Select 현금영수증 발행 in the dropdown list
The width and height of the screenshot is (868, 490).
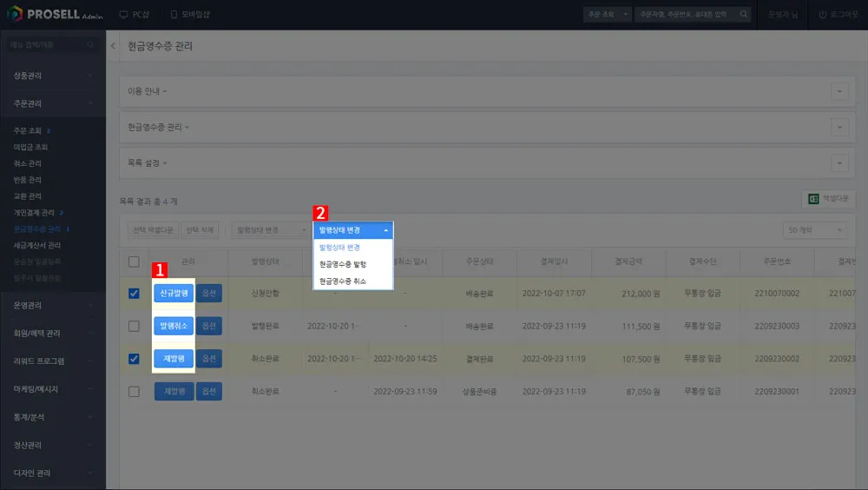click(353, 264)
